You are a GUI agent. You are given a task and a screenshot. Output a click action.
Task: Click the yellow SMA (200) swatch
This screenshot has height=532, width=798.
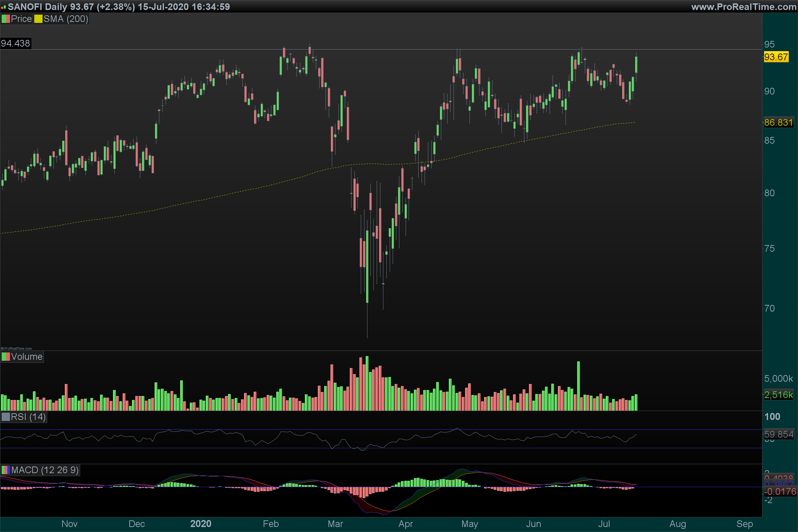click(x=38, y=19)
